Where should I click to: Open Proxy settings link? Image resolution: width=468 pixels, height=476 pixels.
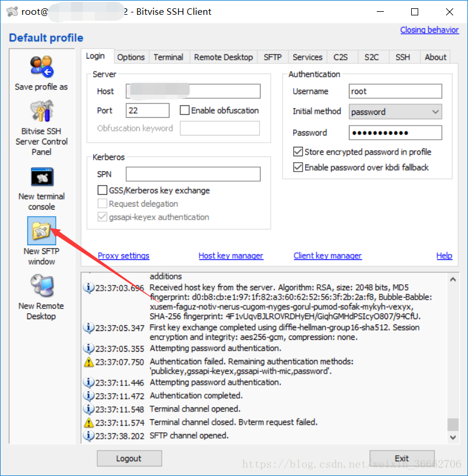[123, 256]
